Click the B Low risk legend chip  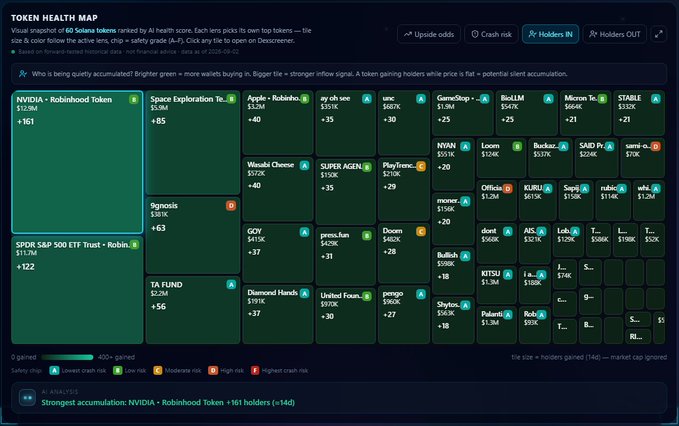(117, 371)
